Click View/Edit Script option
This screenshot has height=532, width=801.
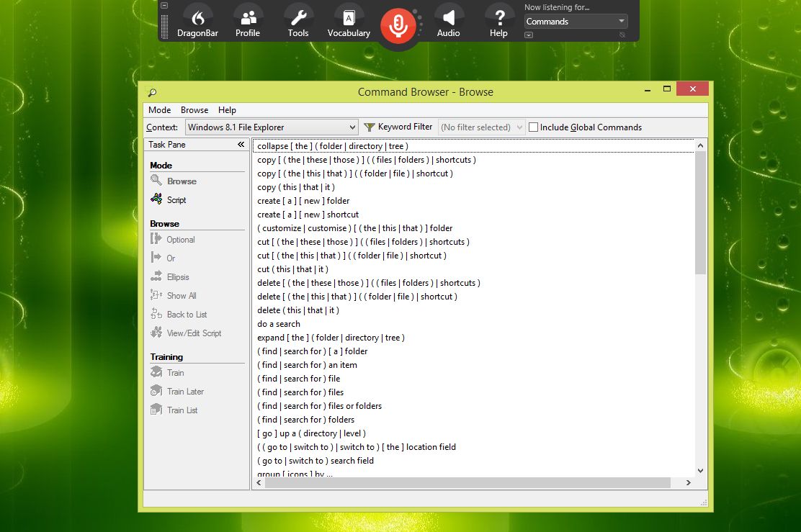(186, 333)
